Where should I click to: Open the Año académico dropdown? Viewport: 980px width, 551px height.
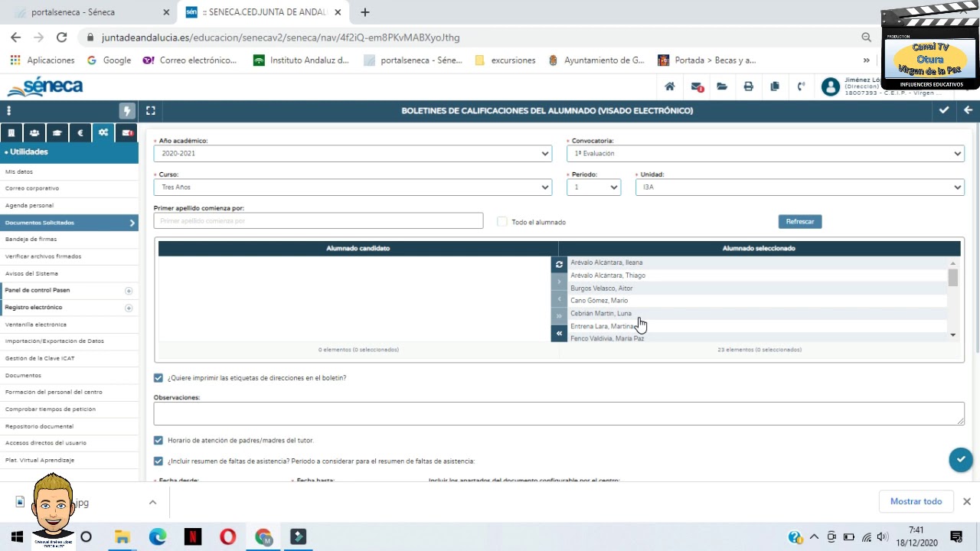click(353, 153)
